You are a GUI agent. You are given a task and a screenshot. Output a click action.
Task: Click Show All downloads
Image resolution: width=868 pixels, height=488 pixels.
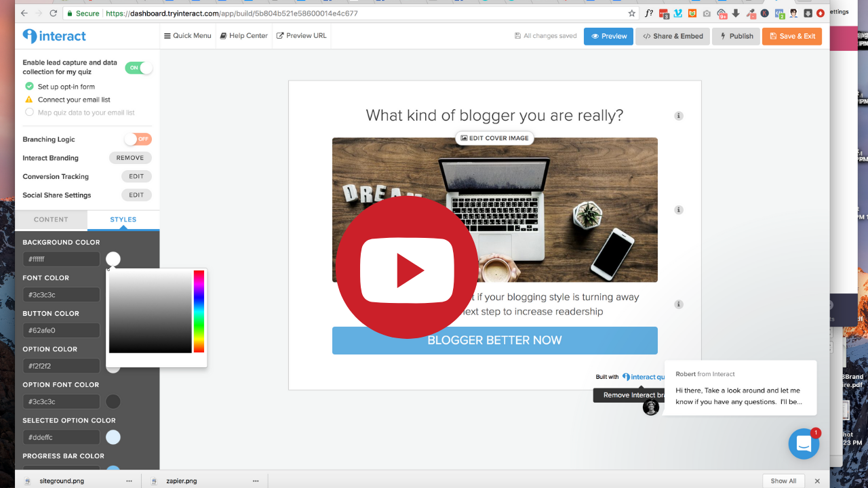783,481
